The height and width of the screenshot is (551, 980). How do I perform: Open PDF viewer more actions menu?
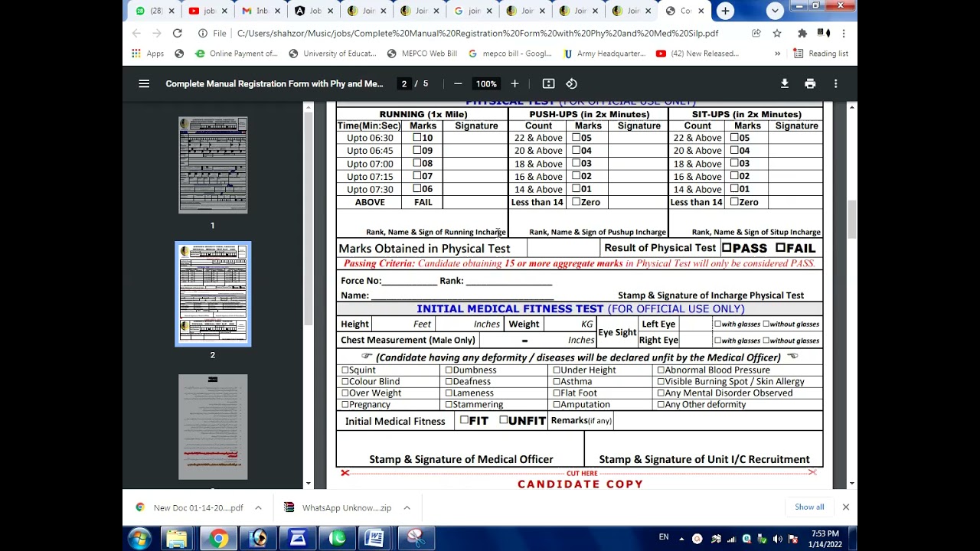[x=836, y=83]
